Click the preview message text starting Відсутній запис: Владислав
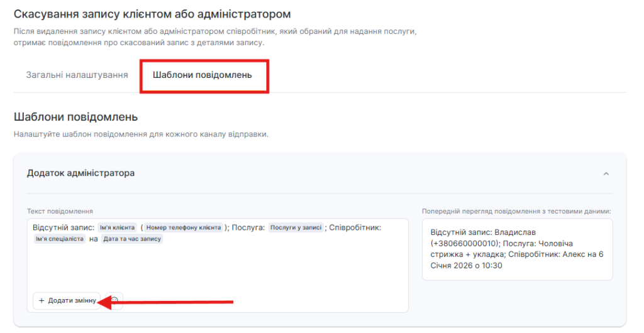Screen dimensions: 644x333 tap(517, 249)
